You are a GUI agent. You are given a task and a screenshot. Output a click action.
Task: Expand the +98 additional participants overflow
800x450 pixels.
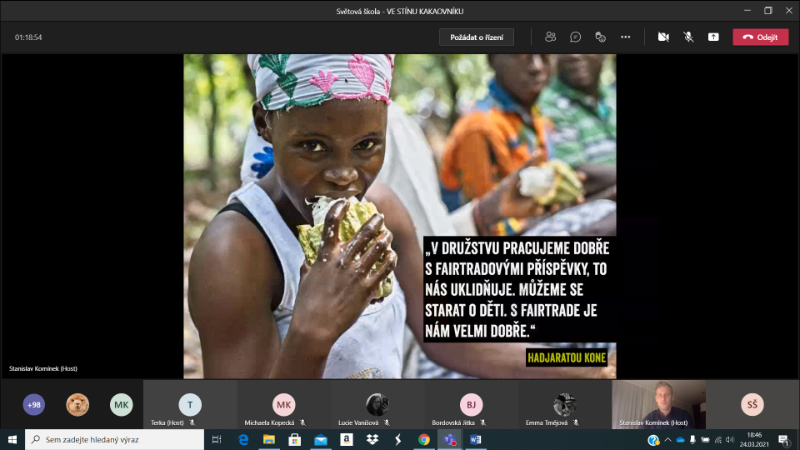tap(34, 405)
